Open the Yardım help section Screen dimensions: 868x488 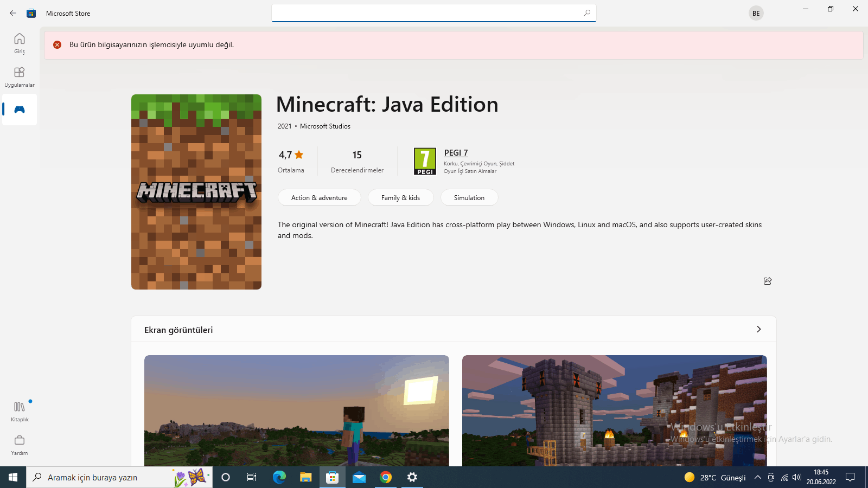tap(20, 445)
